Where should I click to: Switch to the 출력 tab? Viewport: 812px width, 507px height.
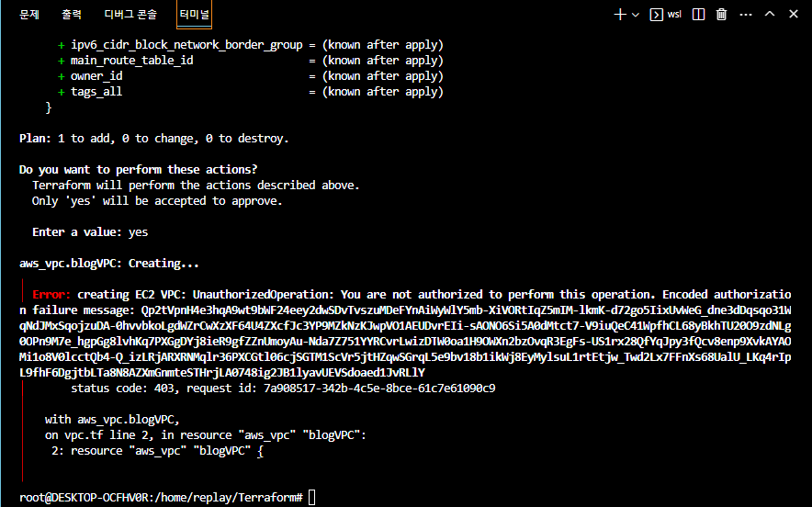72,15
